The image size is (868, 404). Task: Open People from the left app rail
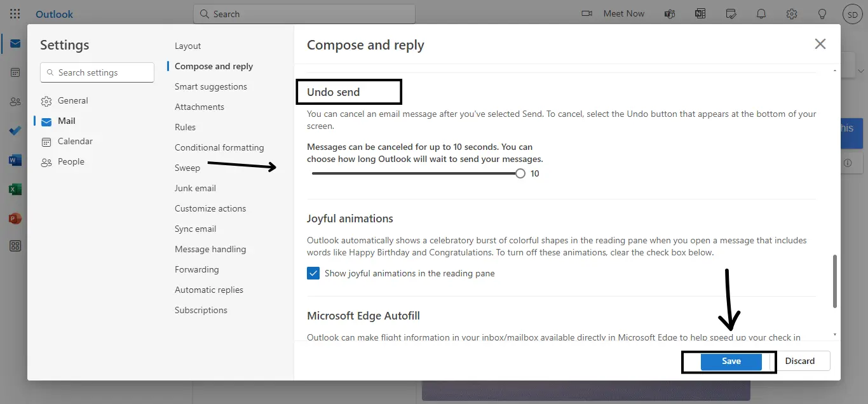[15, 102]
